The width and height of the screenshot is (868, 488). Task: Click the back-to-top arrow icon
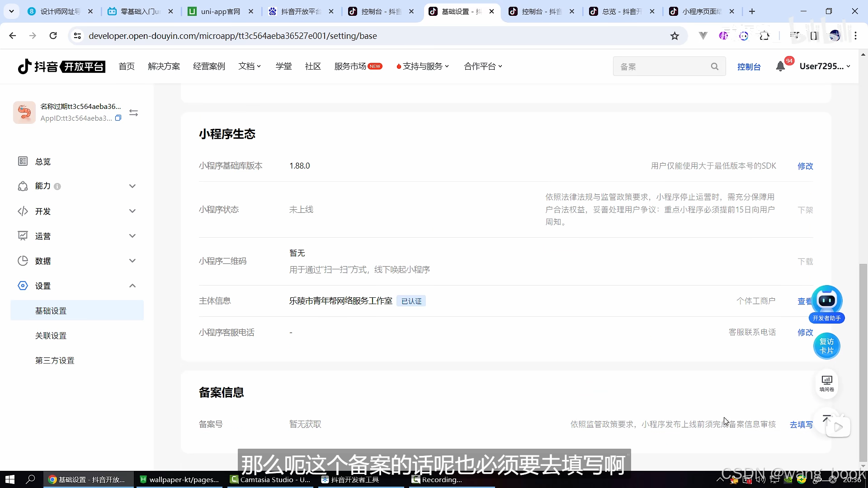click(x=826, y=419)
